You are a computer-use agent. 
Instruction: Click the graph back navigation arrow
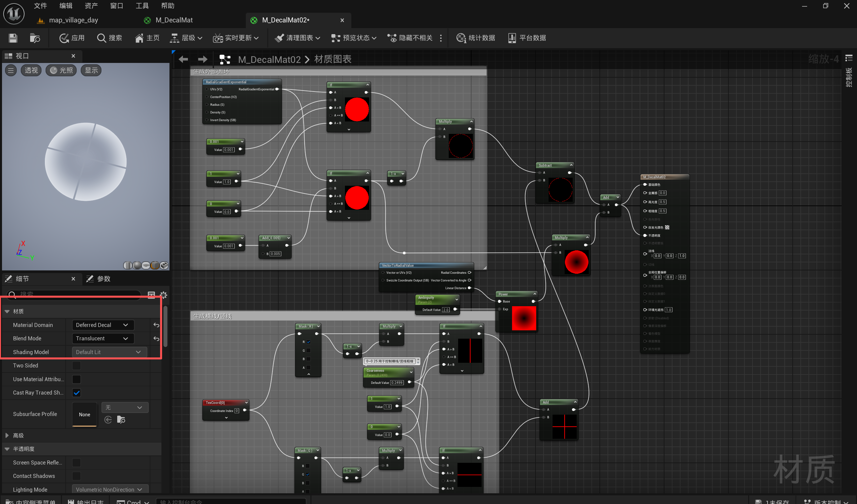[x=183, y=60]
